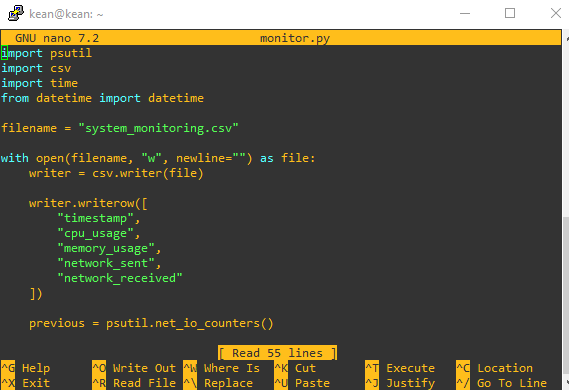The image size is (569, 390).
Task: Click the 'Read 55 lines' status message
Action: [x=278, y=353]
